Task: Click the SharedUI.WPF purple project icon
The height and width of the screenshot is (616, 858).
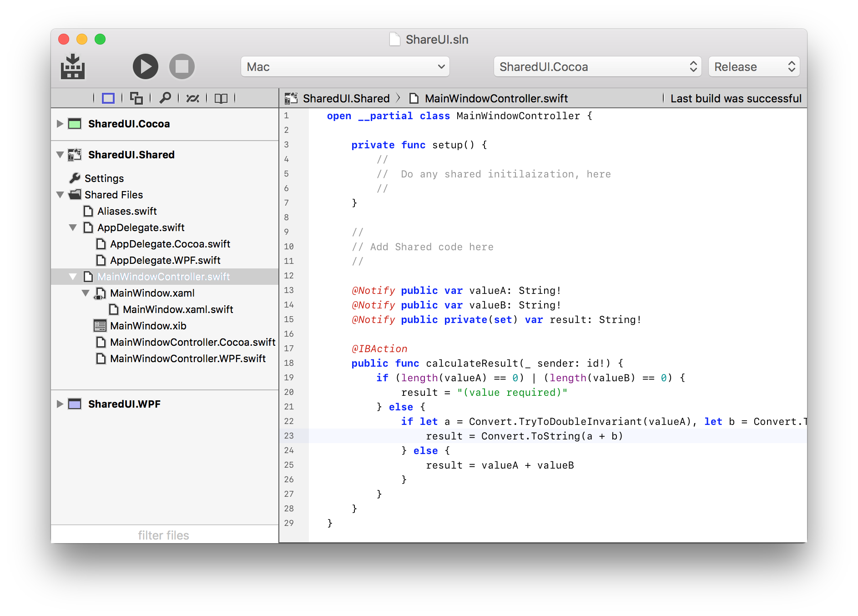Action: coord(75,404)
